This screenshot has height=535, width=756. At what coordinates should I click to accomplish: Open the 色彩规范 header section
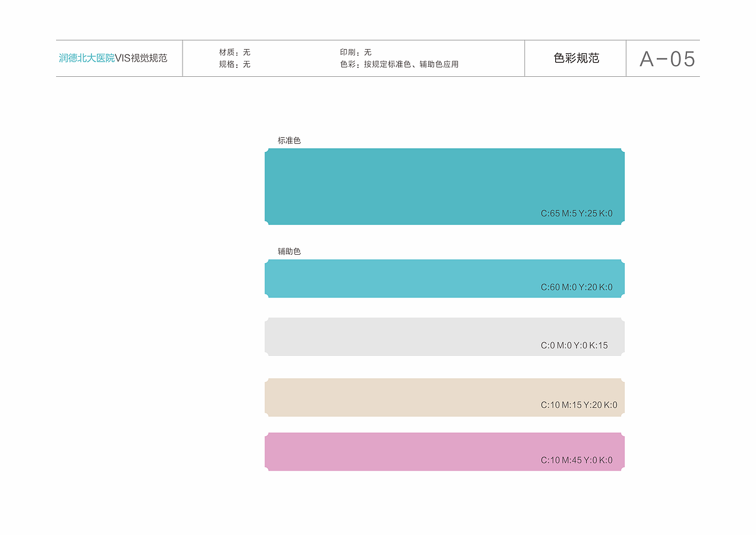(575, 59)
